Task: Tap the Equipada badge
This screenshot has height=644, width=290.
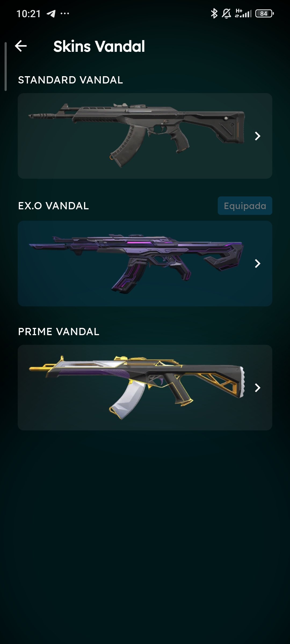Action: click(x=245, y=206)
